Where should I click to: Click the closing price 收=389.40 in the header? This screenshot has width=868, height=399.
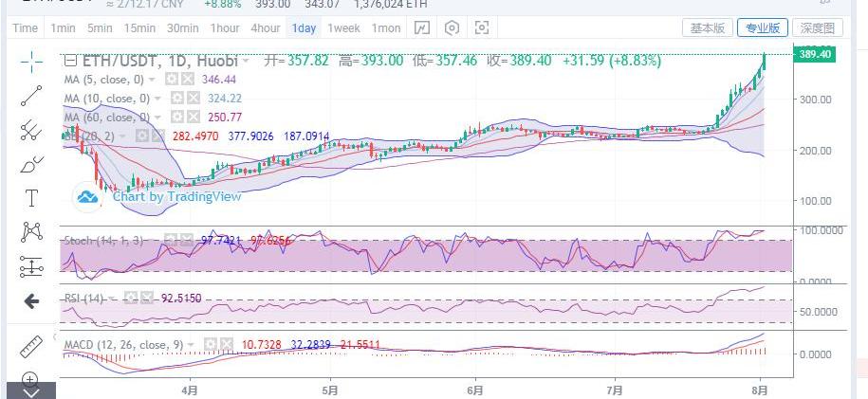tap(519, 61)
